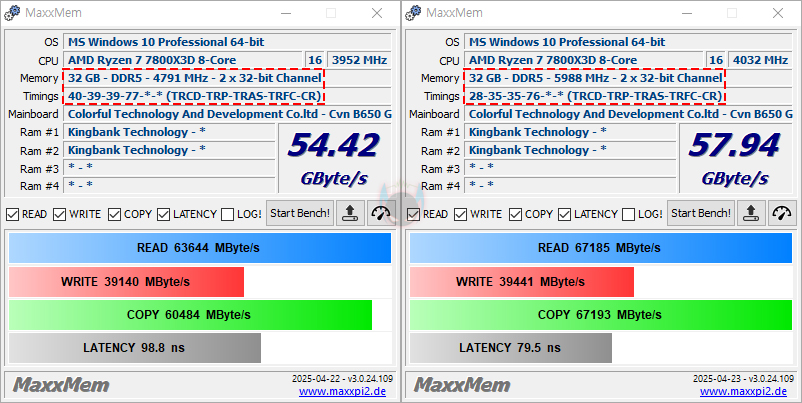This screenshot has width=802, height=403.
Task: Uncheck WRITE checkbox in left window
Action: tap(60, 214)
